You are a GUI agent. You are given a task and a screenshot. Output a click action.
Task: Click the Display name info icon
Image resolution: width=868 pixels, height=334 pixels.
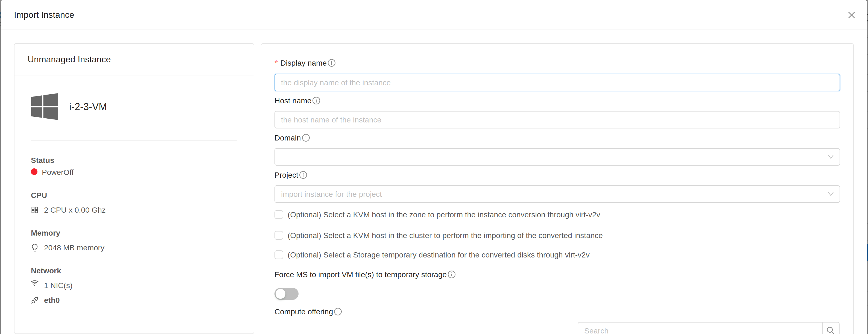332,63
